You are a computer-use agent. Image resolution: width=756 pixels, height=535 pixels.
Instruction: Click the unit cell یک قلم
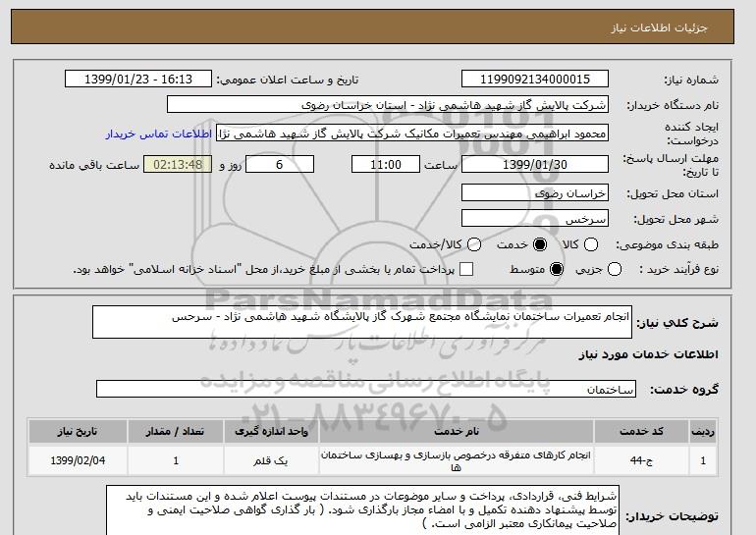pos(271,460)
